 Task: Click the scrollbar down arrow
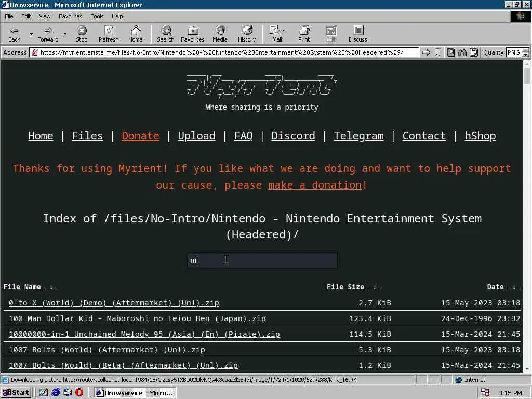pyautogui.click(x=527, y=369)
